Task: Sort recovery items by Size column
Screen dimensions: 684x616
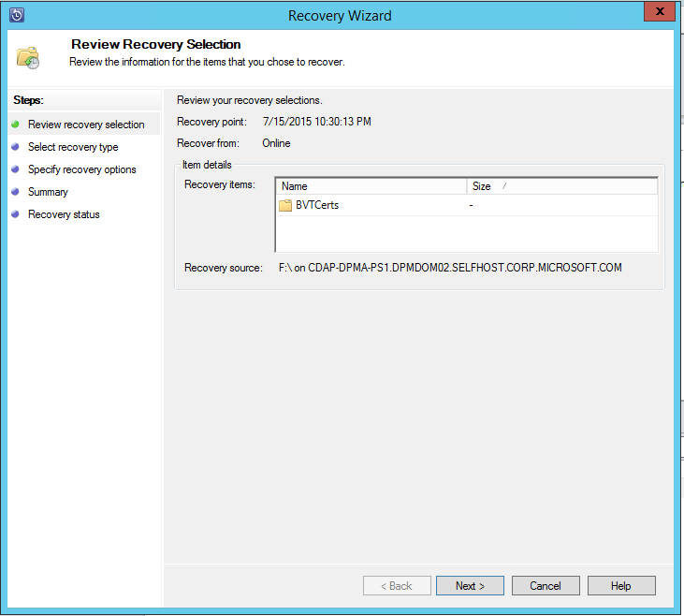Action: [x=561, y=186]
